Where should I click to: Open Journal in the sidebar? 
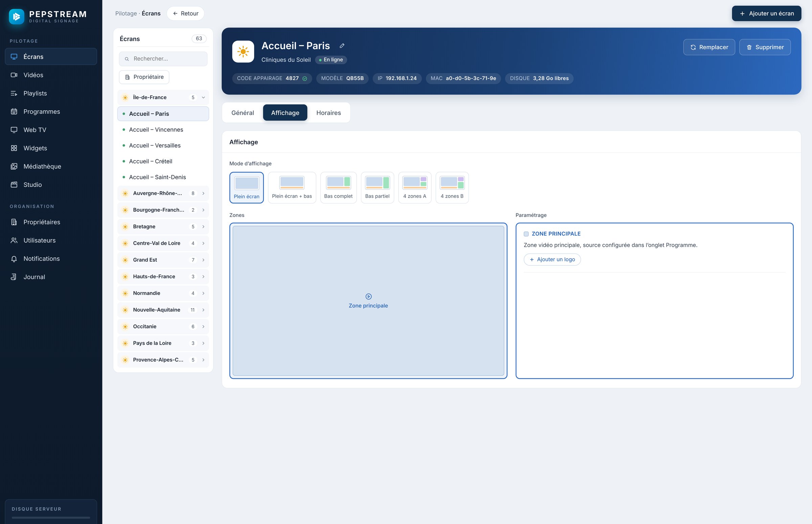coord(51,277)
